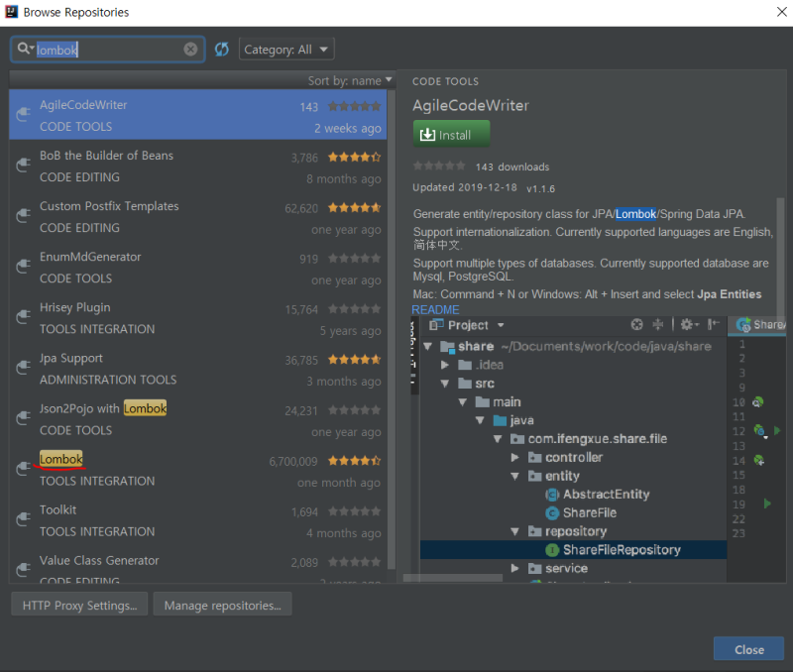This screenshot has height=672, width=793.
Task: Click into the plugin search field
Action: coord(107,49)
